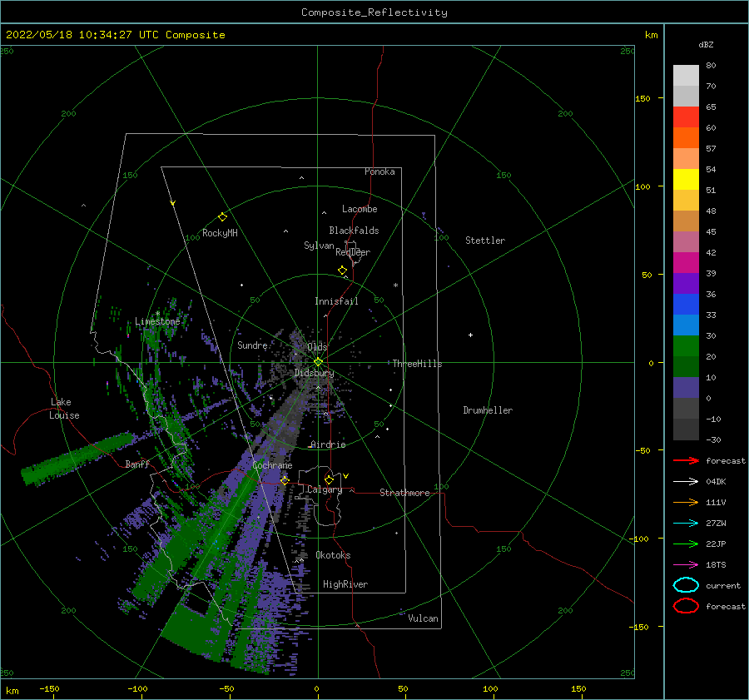Viewport: 749px width, 700px height.
Task: Click the Stettler label
Action: [485, 241]
